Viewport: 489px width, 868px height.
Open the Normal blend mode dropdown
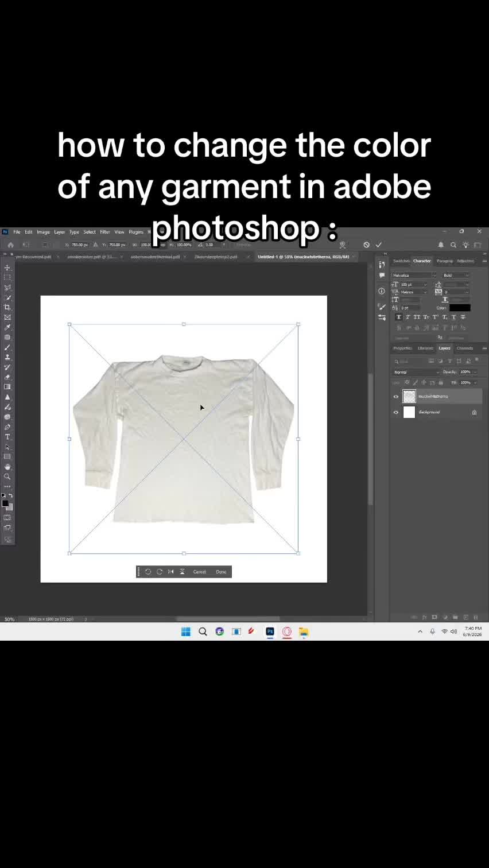point(416,372)
